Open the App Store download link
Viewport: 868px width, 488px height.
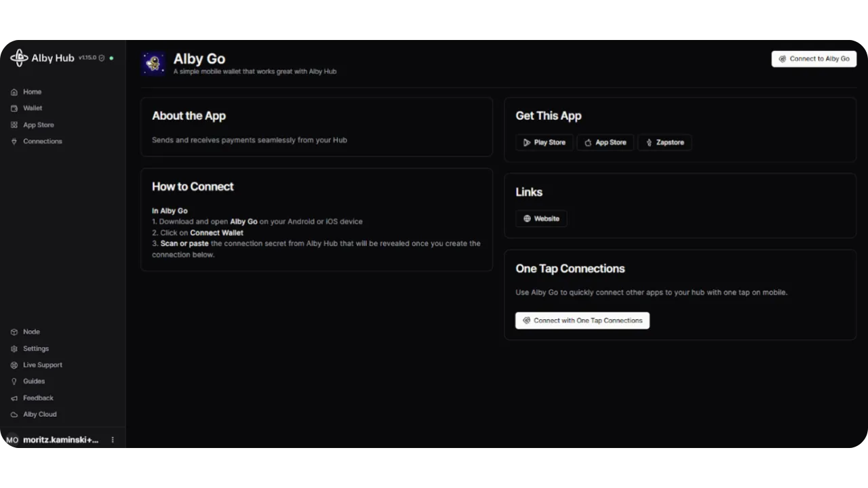click(x=605, y=142)
